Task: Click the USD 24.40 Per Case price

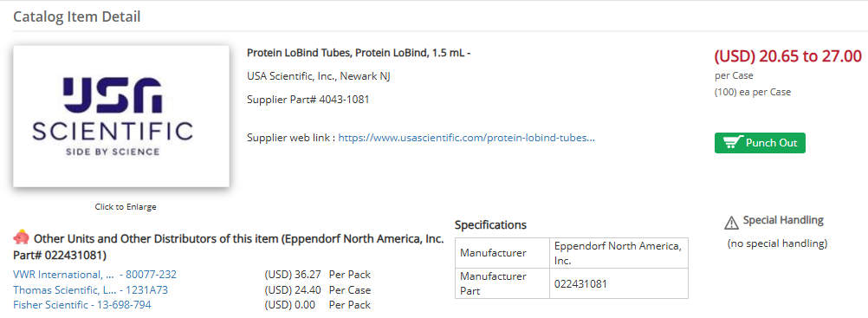Action: [x=317, y=289]
